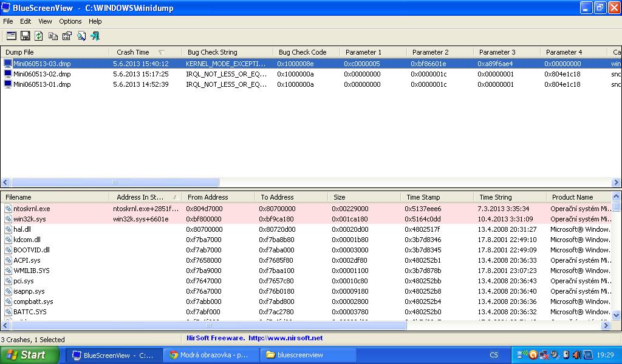Click upper pane horizontal scrollbar thumb

tap(115, 182)
